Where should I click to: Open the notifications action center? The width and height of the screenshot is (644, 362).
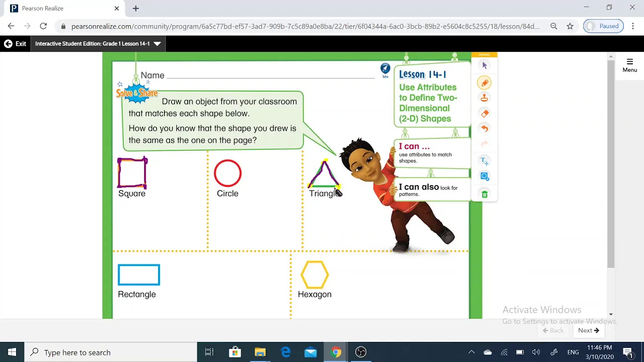click(x=627, y=352)
